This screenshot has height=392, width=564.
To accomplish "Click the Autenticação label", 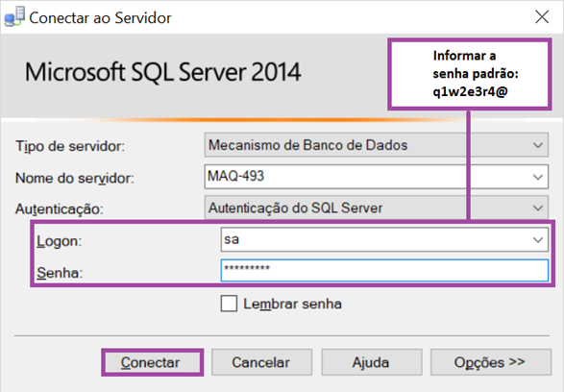I will 59,208.
